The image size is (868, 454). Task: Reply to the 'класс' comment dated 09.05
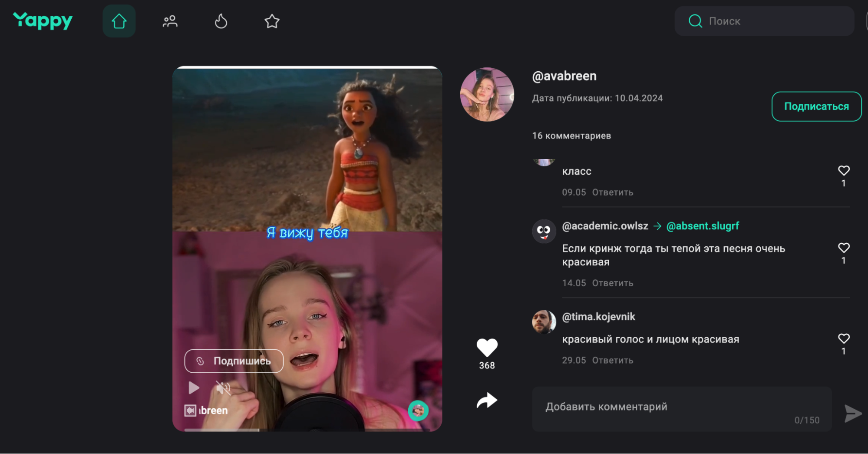click(613, 192)
